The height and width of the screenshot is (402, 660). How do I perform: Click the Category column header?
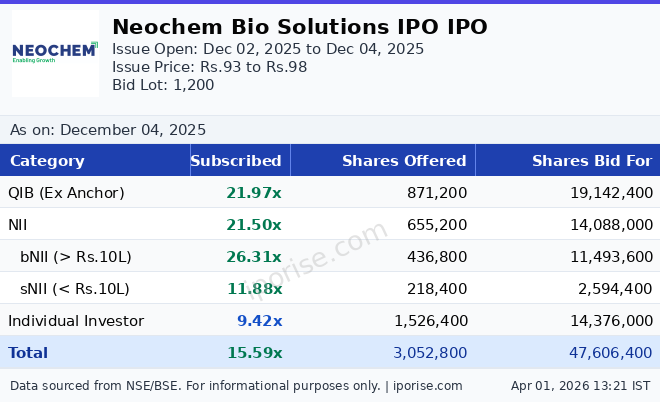click(47, 161)
